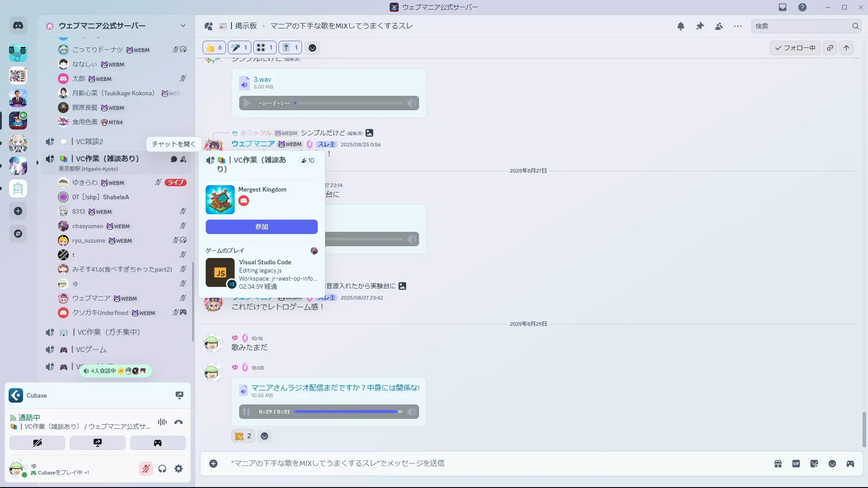Image resolution: width=868 pixels, height=488 pixels.
Task: Click the フォロー中 following button
Action: pos(795,48)
